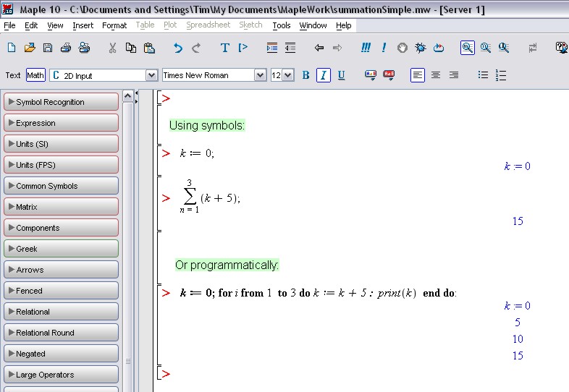Open the Tools menu
569x392 pixels.
click(x=281, y=25)
